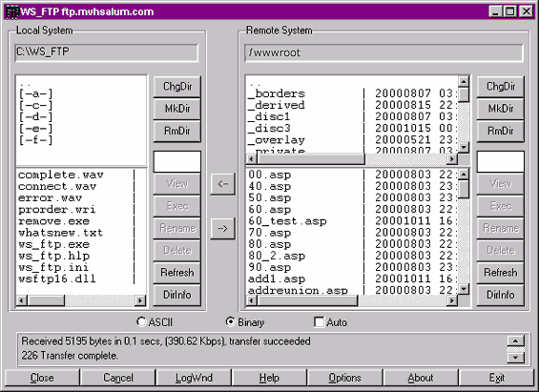Click left arrow transfer to local button

click(222, 184)
